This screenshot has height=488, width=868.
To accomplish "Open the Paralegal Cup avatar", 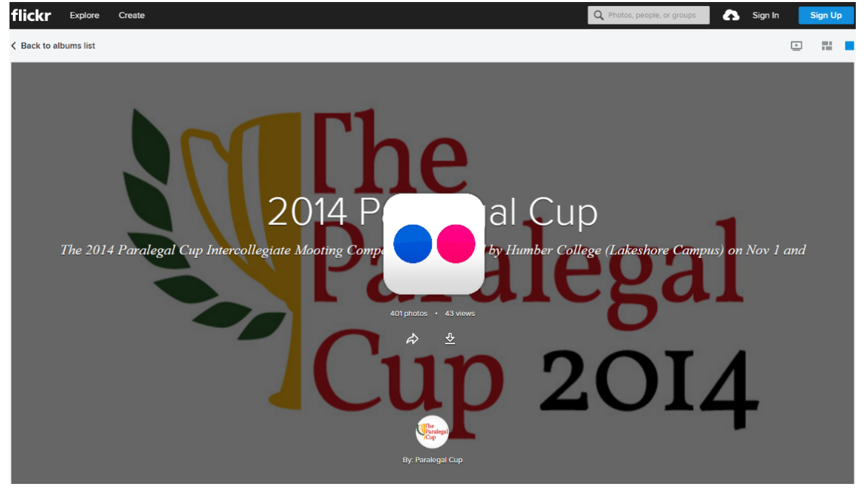I will click(432, 432).
